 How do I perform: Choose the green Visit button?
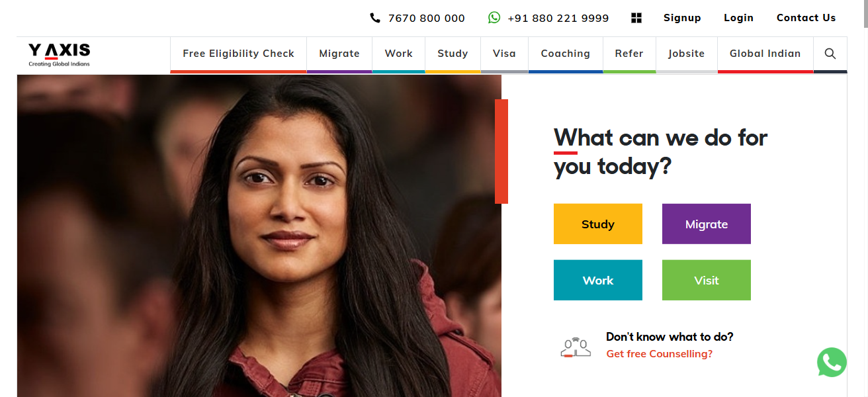click(707, 281)
